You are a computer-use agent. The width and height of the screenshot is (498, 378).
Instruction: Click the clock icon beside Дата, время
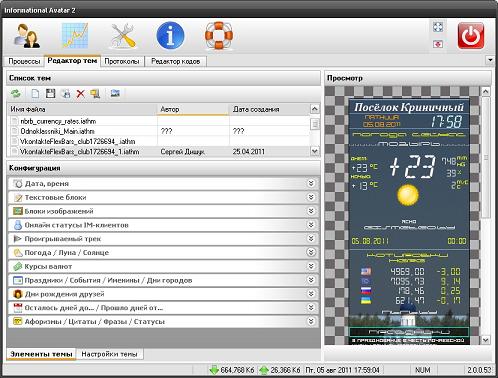point(18,184)
